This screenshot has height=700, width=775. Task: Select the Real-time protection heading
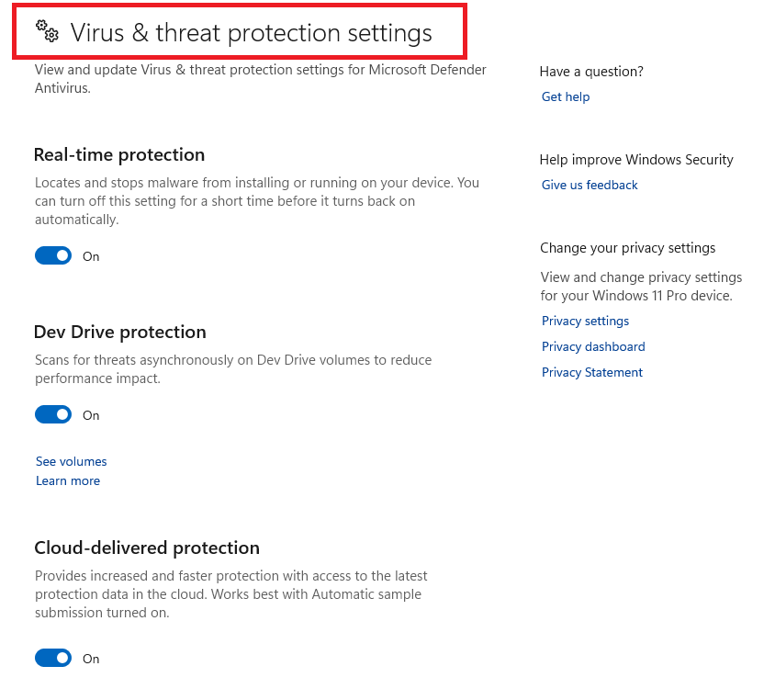click(x=119, y=155)
